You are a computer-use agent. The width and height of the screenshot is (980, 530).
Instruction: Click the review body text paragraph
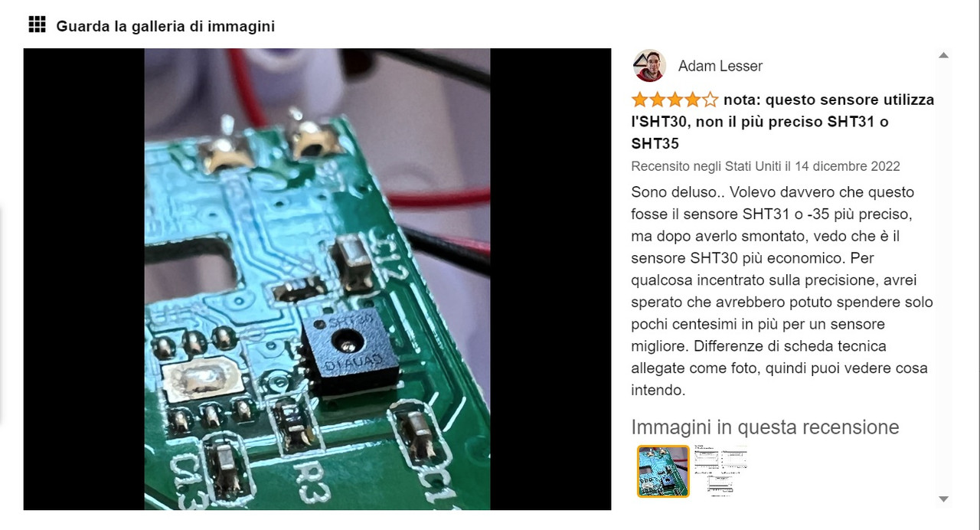point(781,291)
